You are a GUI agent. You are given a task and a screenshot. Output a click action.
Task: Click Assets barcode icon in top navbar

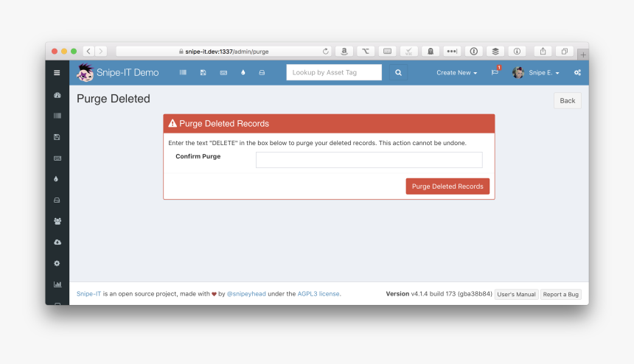click(183, 72)
